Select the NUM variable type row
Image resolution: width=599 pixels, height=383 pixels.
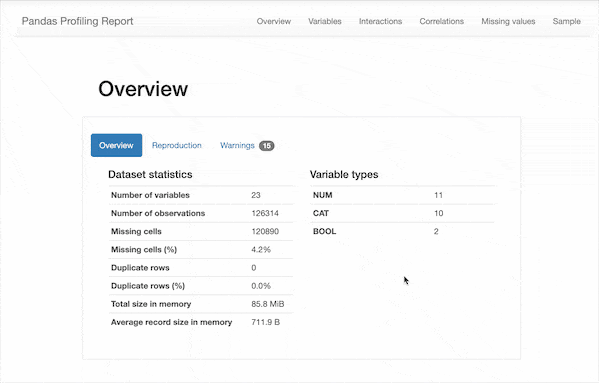coord(402,195)
